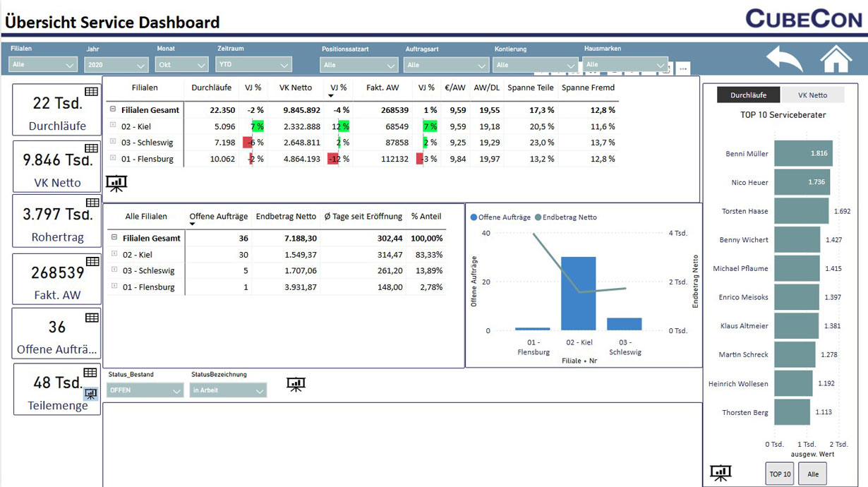This screenshot has width=868, height=487.
Task: Open the Status_Bestand dropdown showing OFFEN
Action: point(145,390)
